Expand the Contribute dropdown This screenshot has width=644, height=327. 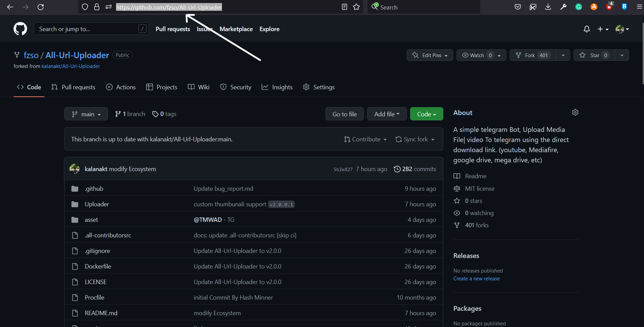coord(365,139)
